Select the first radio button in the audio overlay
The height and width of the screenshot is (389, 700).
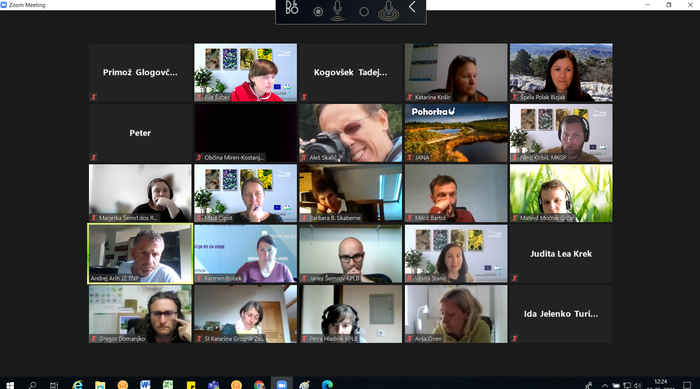(318, 12)
